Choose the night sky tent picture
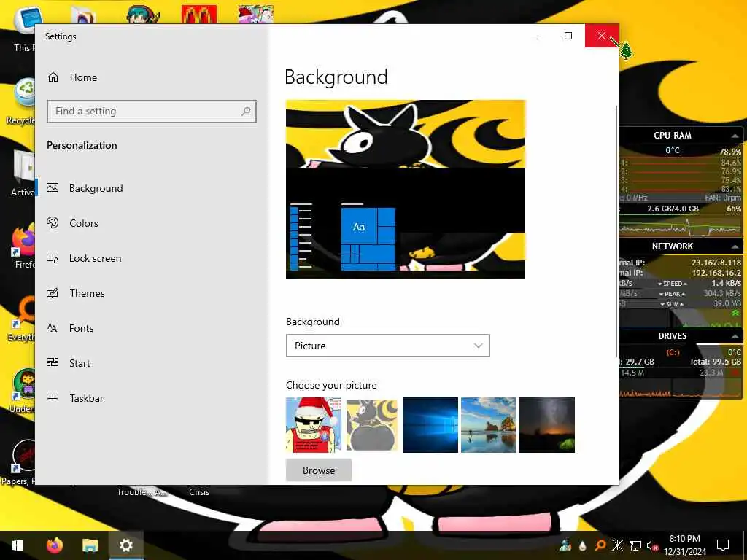747x560 pixels. [547, 425]
